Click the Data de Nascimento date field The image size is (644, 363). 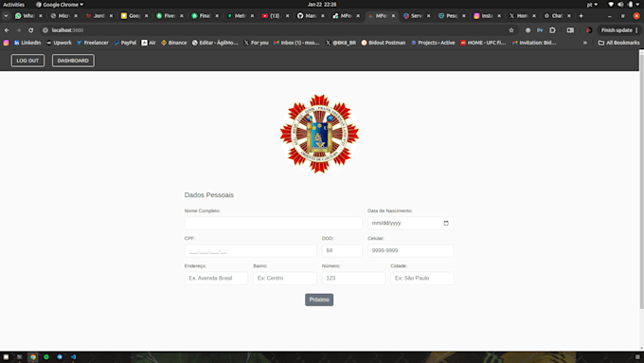410,223
